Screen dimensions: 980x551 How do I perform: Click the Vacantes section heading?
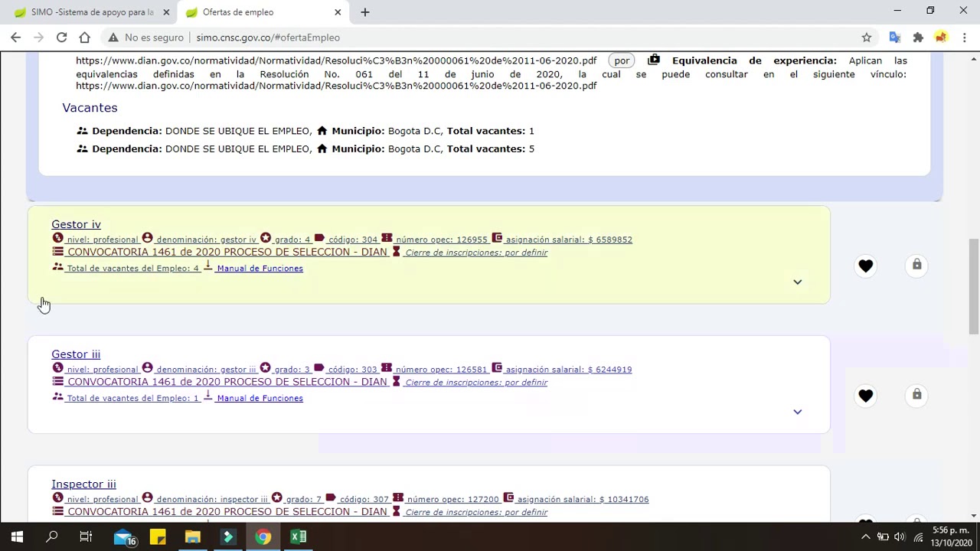90,108
